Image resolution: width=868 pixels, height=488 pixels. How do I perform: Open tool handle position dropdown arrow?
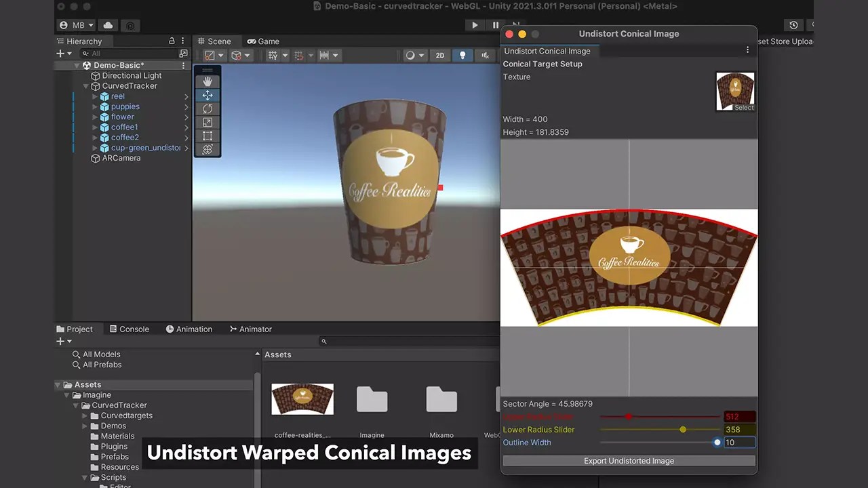(220, 56)
